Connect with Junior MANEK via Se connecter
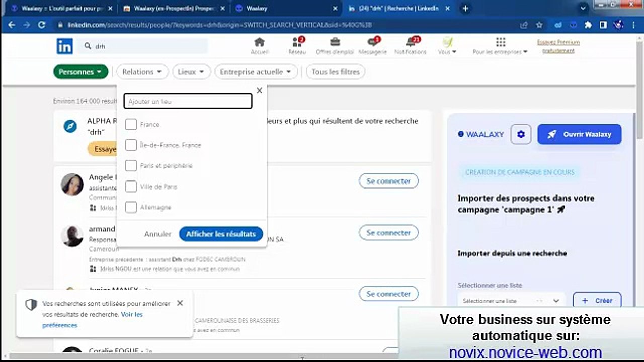The width and height of the screenshot is (644, 362). point(388,294)
